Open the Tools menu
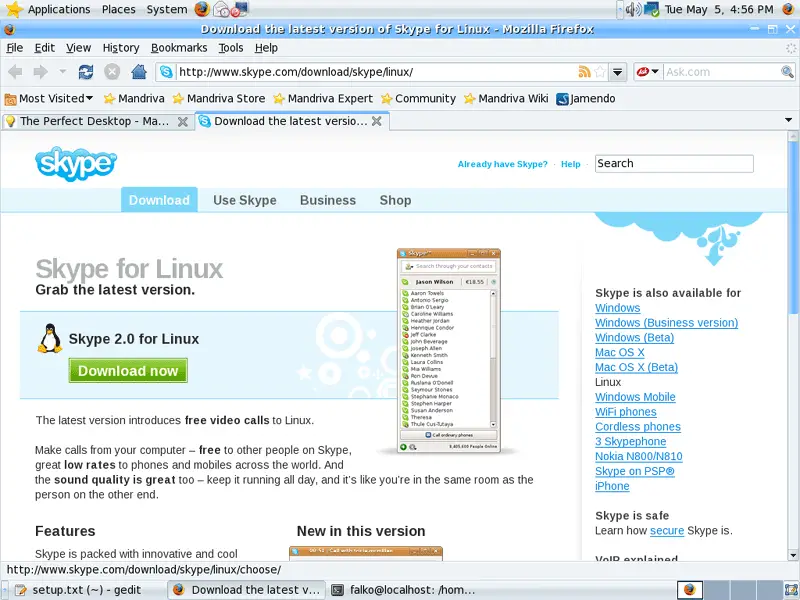This screenshot has width=800, height=600. (231, 48)
